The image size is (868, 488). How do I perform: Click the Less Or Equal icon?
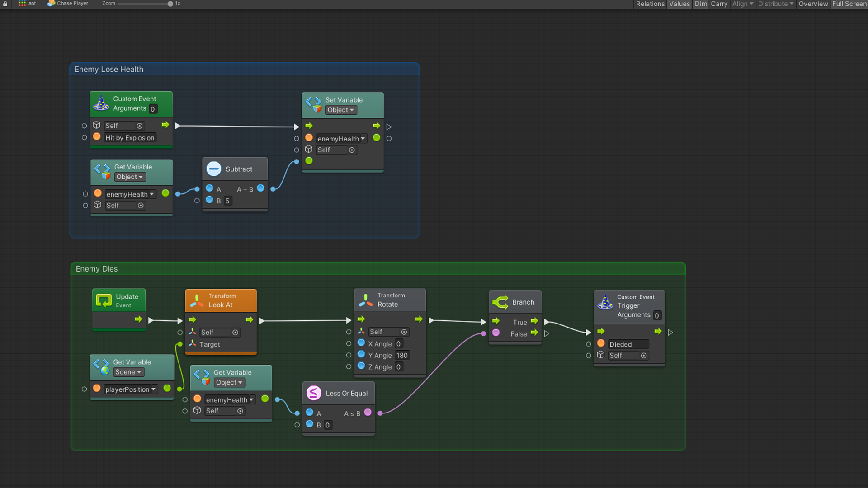point(314,393)
